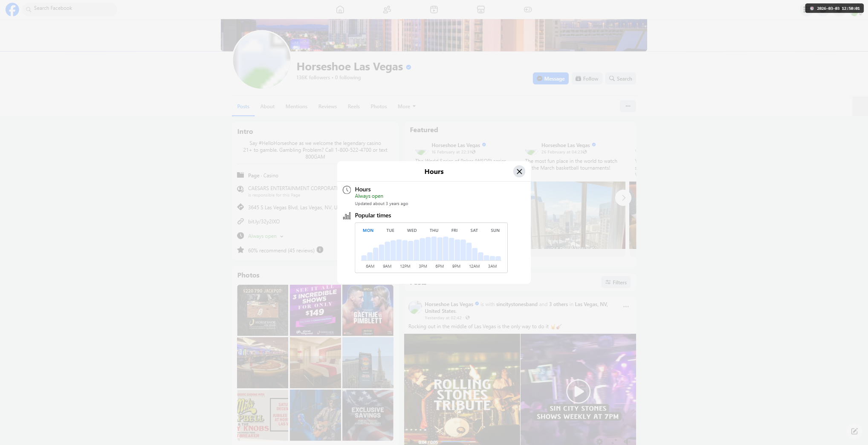Switch to the Posts tab
Viewport: 868px width, 445px height.
pos(243,107)
